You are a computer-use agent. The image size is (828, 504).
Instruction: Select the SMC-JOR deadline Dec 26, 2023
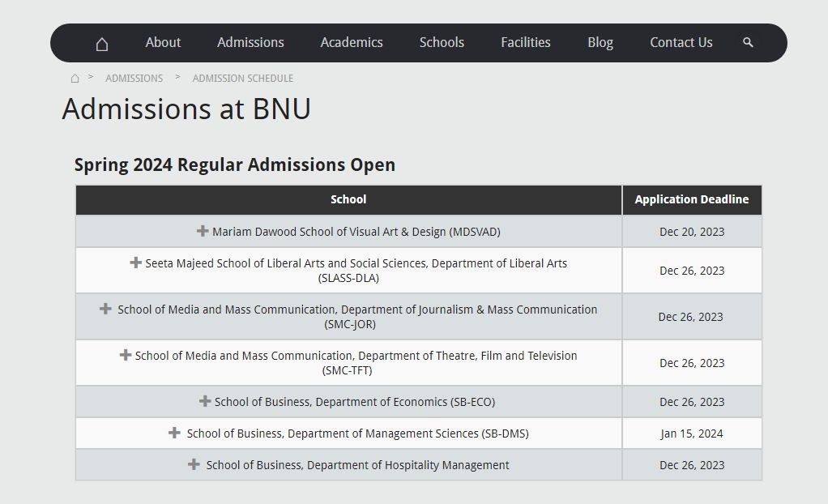(x=691, y=317)
